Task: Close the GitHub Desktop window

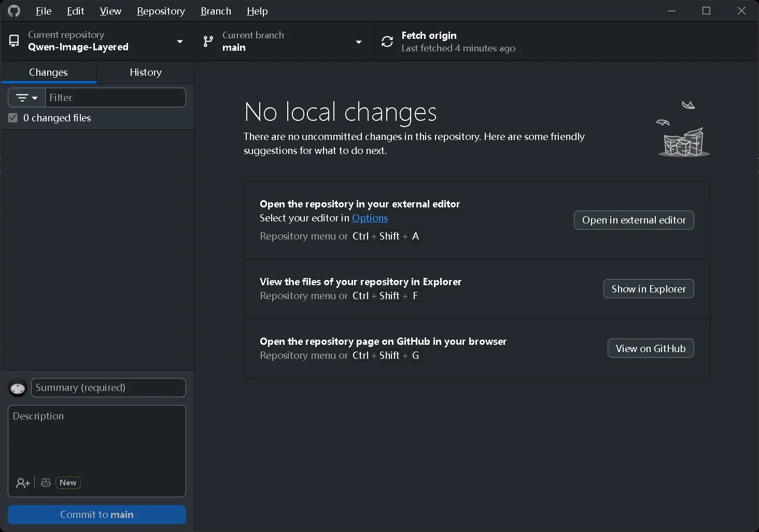Action: coord(741,11)
